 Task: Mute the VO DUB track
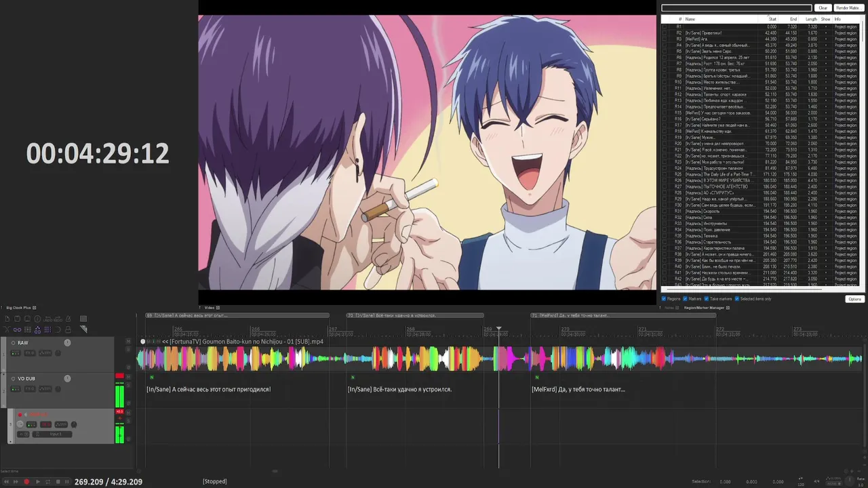pyautogui.click(x=128, y=377)
